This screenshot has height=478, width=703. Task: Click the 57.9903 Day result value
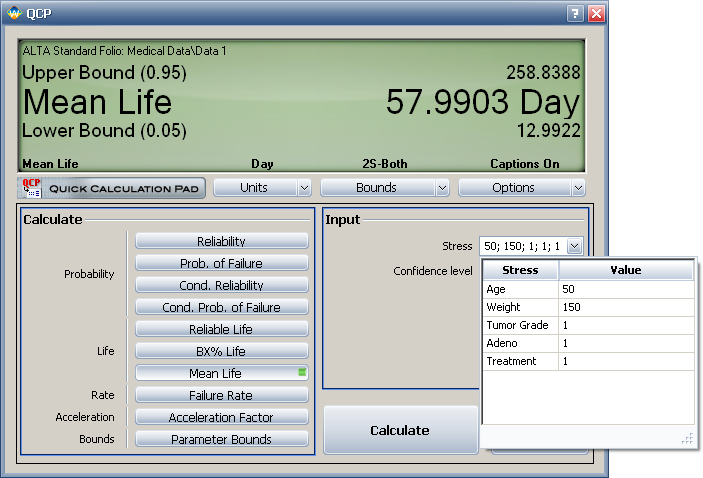point(483,103)
